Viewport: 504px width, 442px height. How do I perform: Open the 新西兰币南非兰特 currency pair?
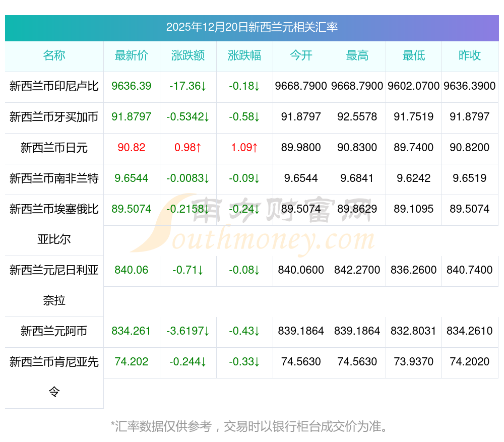(54, 178)
